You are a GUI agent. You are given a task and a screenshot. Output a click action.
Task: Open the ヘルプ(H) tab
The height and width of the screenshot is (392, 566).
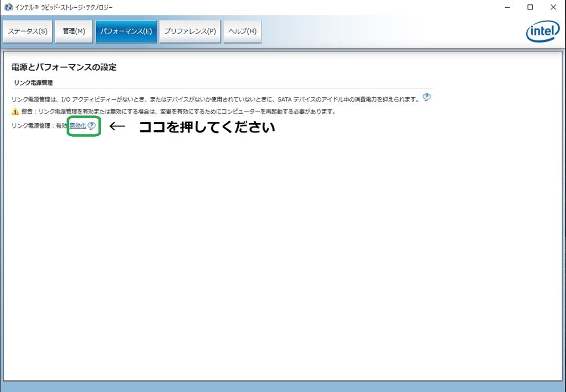tap(243, 31)
